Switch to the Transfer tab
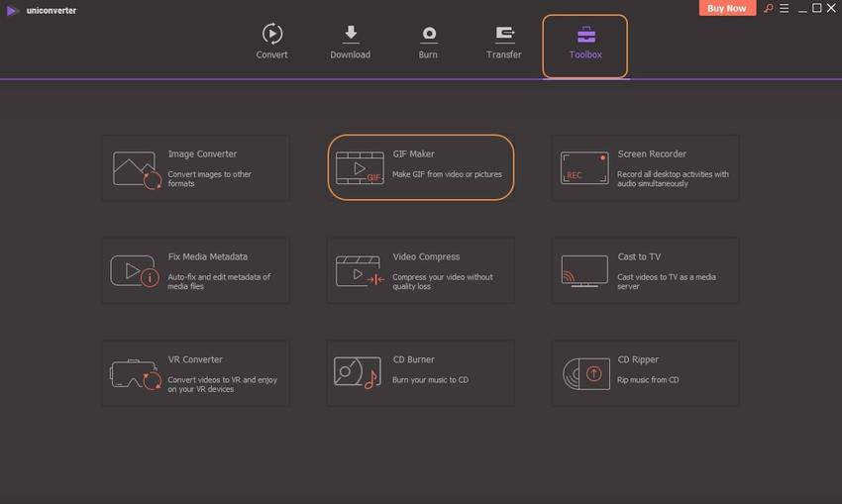 point(504,42)
